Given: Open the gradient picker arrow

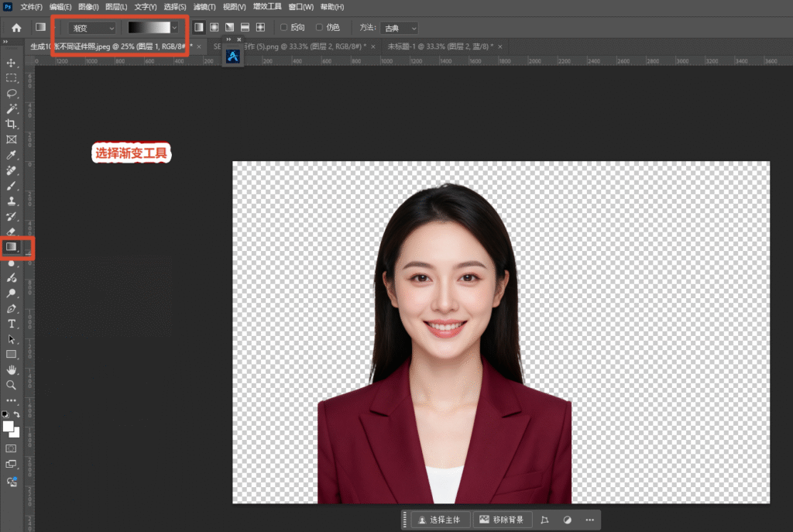Looking at the screenshot, I should (174, 28).
